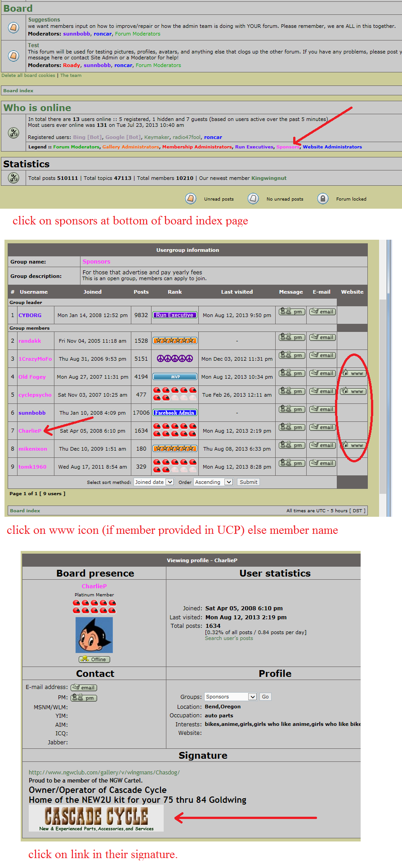
Task: Click sunnbobb's Facebook Admin rank badge
Action: coord(174,413)
